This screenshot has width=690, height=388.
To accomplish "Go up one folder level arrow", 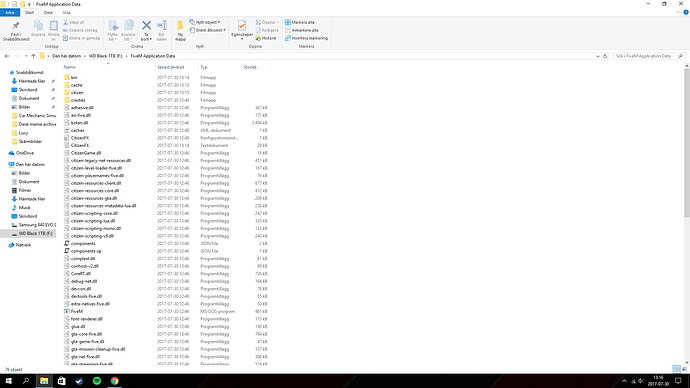I will tap(33, 56).
